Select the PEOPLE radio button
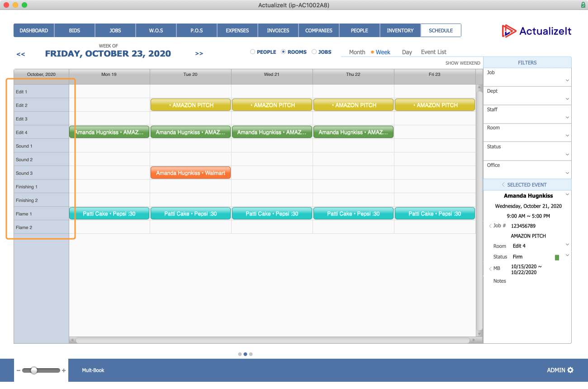Image resolution: width=588 pixels, height=389 pixels. pos(252,52)
